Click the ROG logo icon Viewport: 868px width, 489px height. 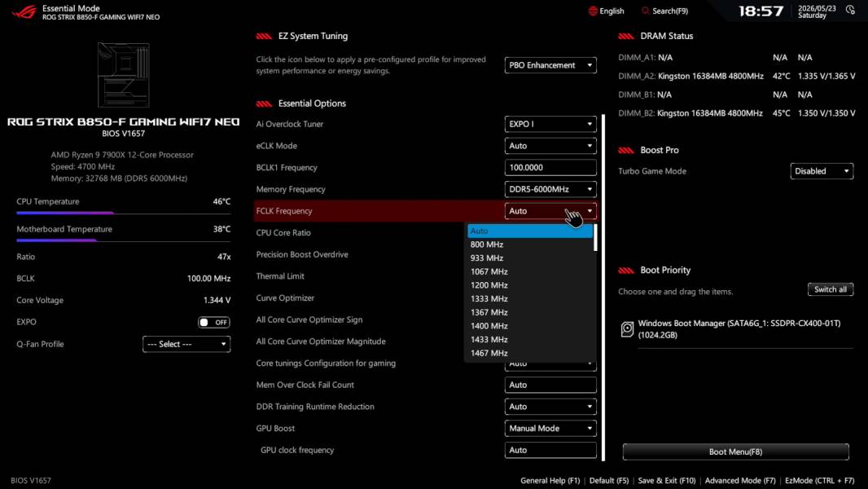point(24,11)
